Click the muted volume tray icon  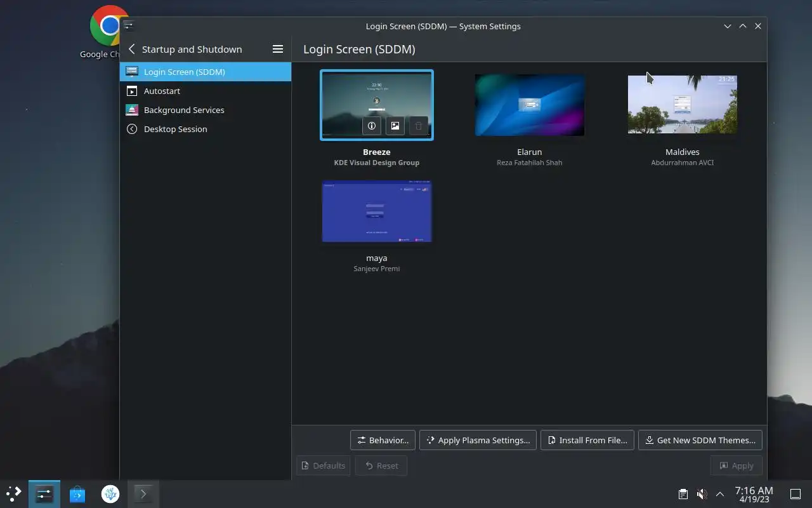pos(702,494)
